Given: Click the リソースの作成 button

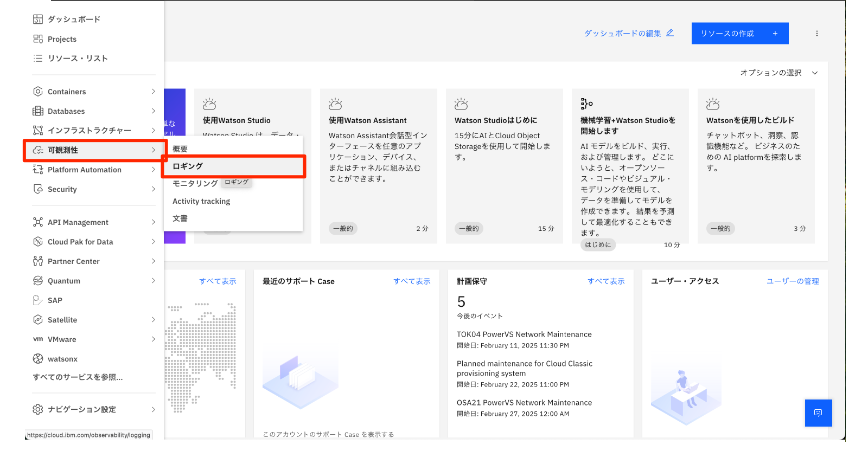Looking at the screenshot, I should (x=740, y=34).
